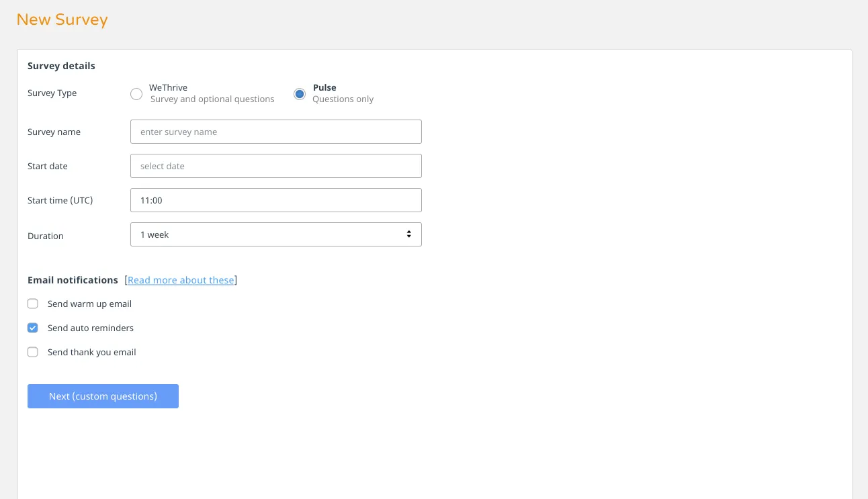Image resolution: width=868 pixels, height=499 pixels.
Task: Click the Questions only description text
Action: (x=343, y=99)
